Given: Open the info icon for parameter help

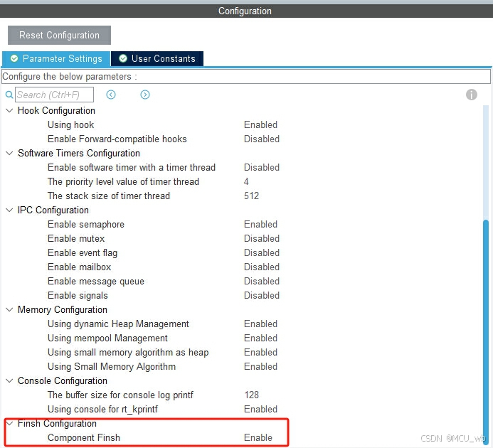Looking at the screenshot, I should click(472, 95).
